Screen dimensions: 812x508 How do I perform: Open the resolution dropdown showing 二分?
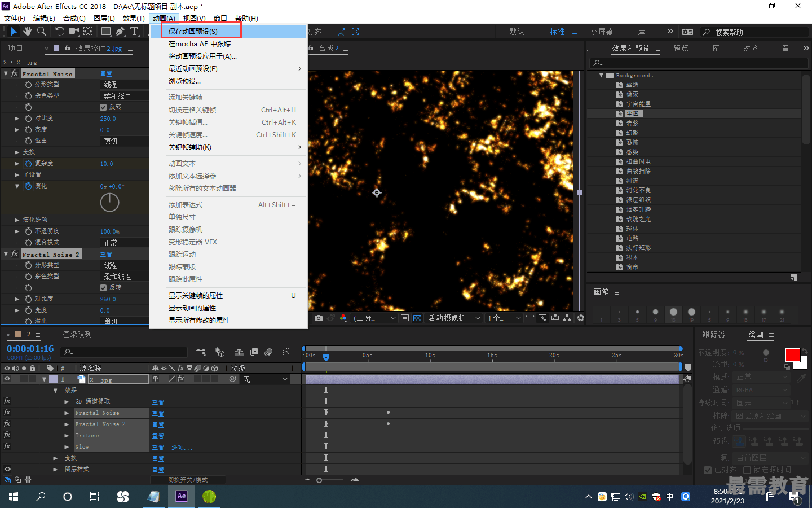pyautogui.click(x=374, y=318)
